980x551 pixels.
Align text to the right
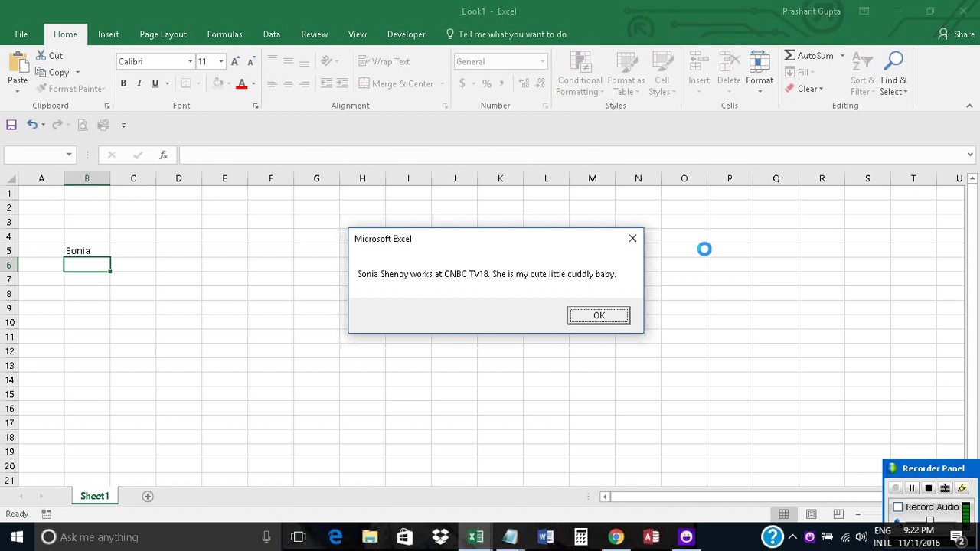(304, 83)
